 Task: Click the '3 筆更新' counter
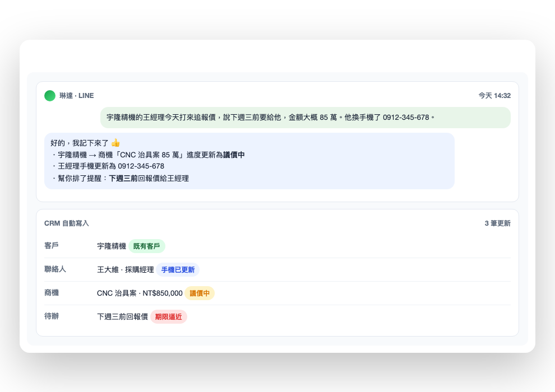[x=498, y=223]
